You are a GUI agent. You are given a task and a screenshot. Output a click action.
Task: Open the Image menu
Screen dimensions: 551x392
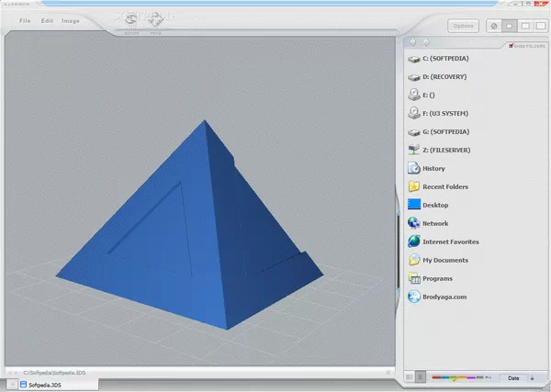pyautogui.click(x=71, y=20)
